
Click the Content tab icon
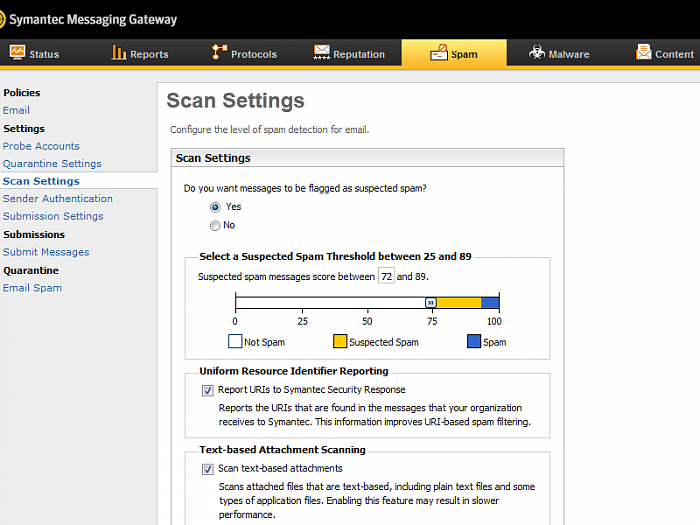pyautogui.click(x=643, y=53)
